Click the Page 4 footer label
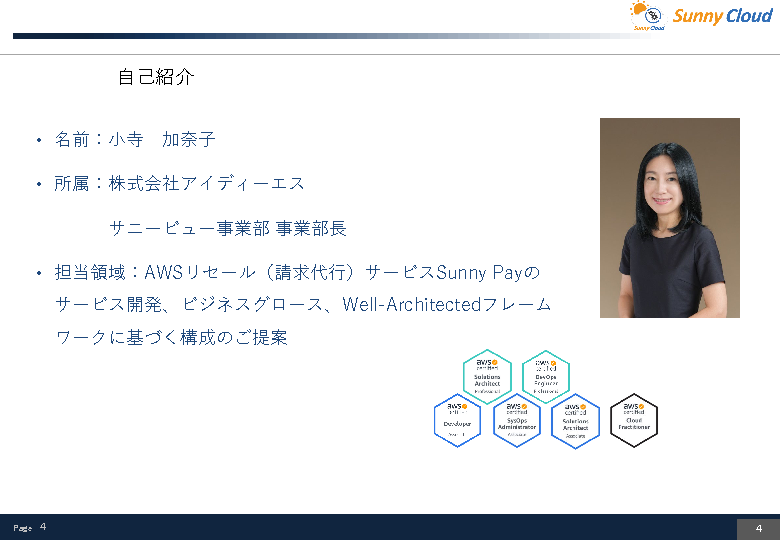Image resolution: width=780 pixels, height=540 pixels. (30, 527)
